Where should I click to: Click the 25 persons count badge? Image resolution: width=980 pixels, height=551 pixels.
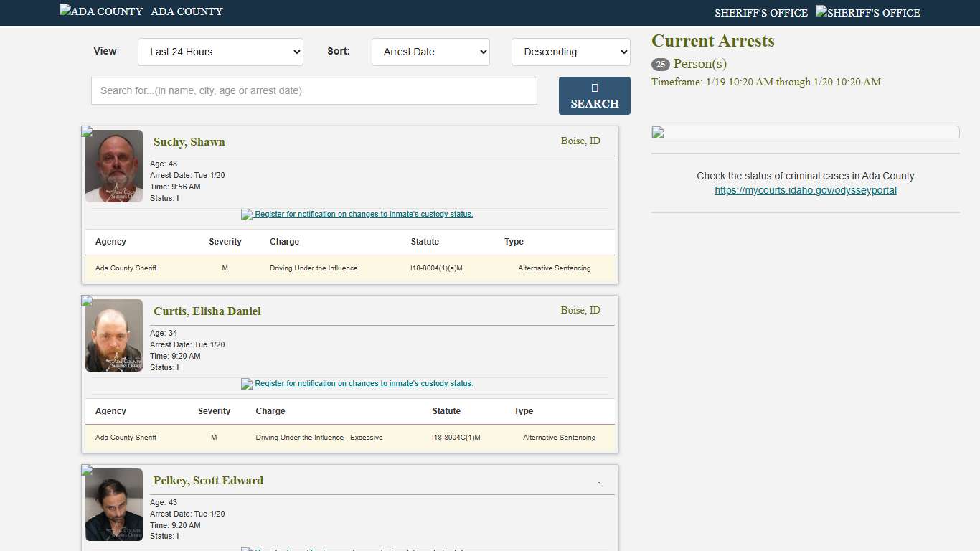coord(660,65)
